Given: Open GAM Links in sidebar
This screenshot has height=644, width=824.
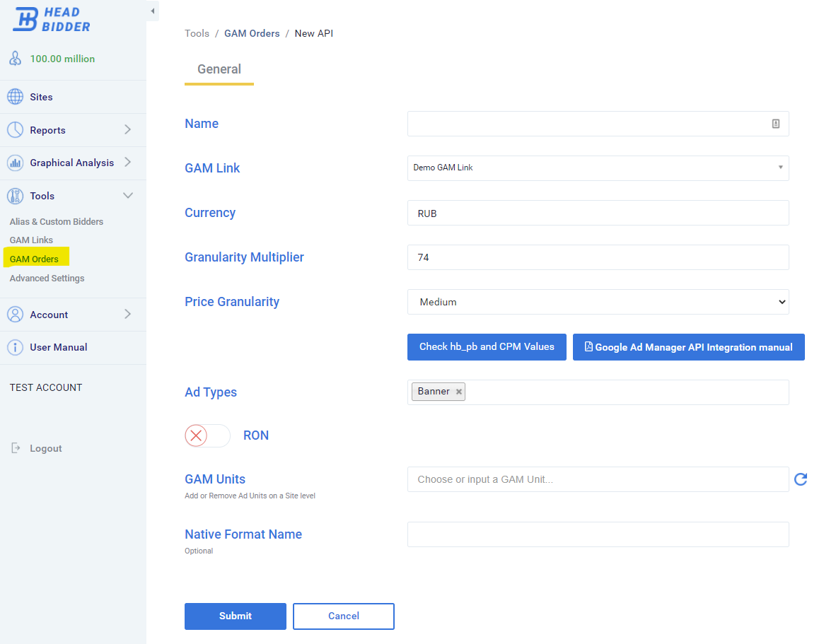Looking at the screenshot, I should tap(31, 240).
